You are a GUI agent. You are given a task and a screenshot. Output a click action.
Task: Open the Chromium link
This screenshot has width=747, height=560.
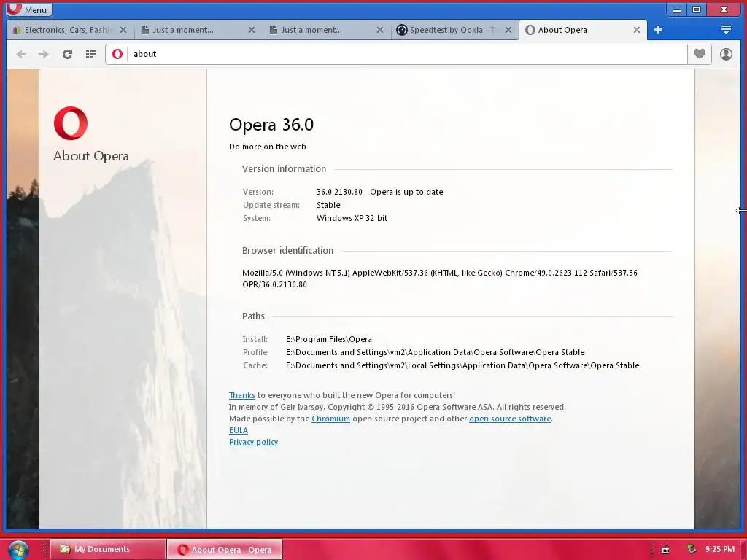point(330,419)
